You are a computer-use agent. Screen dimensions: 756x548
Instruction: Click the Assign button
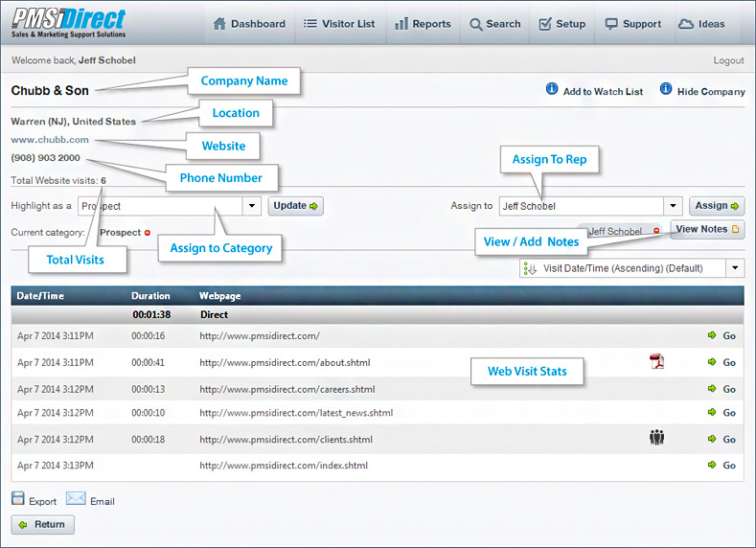[x=717, y=206]
